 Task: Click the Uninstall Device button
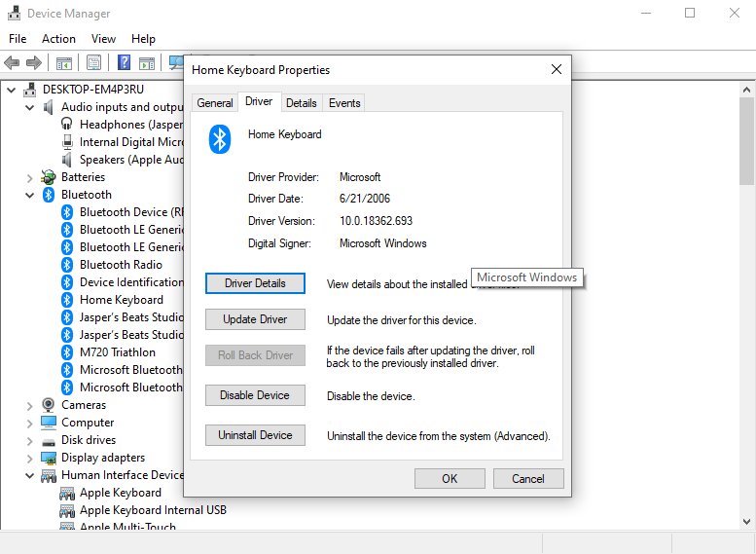pos(255,435)
